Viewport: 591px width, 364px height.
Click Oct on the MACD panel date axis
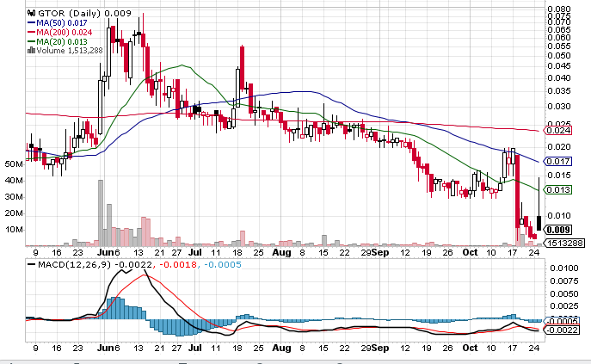point(470,348)
